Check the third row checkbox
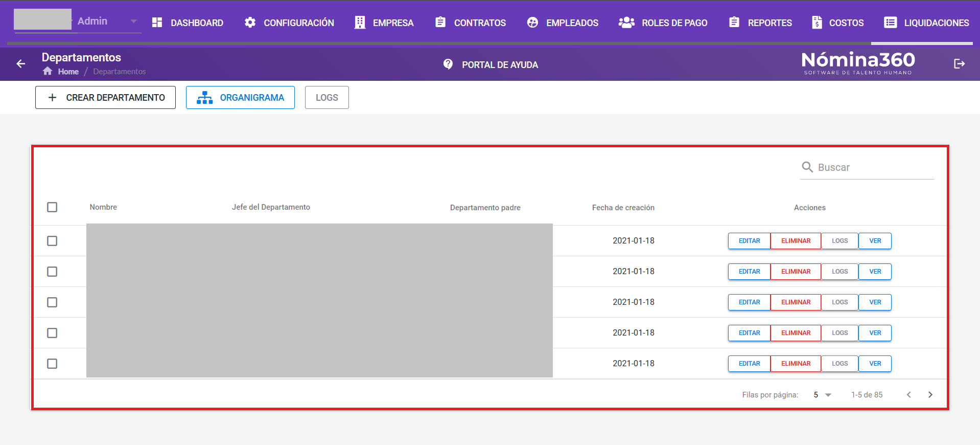This screenshot has width=980, height=445. tap(52, 302)
